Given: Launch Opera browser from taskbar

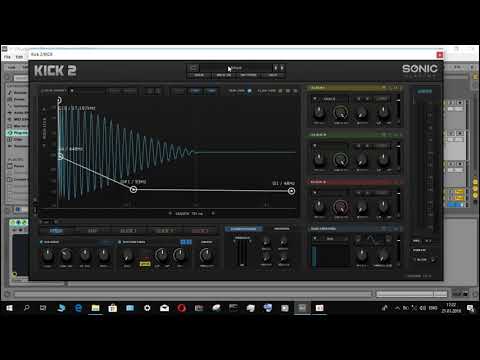Looking at the screenshot, I should [x=182, y=308].
